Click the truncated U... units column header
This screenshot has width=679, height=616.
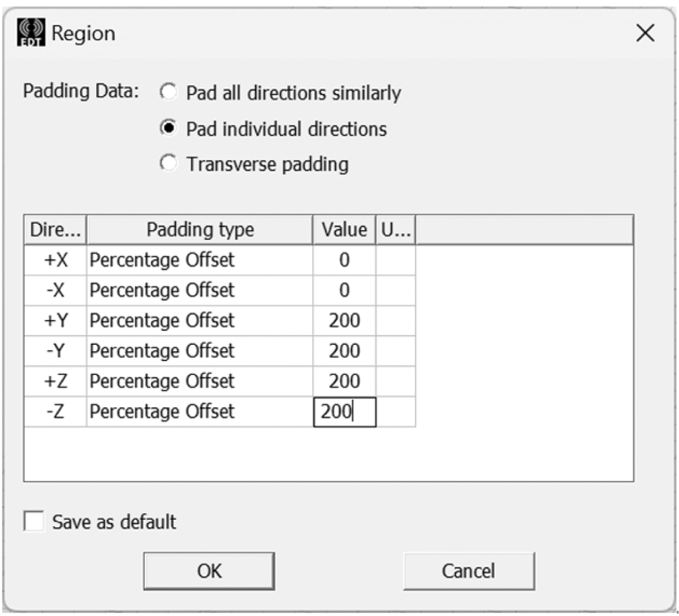tap(396, 229)
